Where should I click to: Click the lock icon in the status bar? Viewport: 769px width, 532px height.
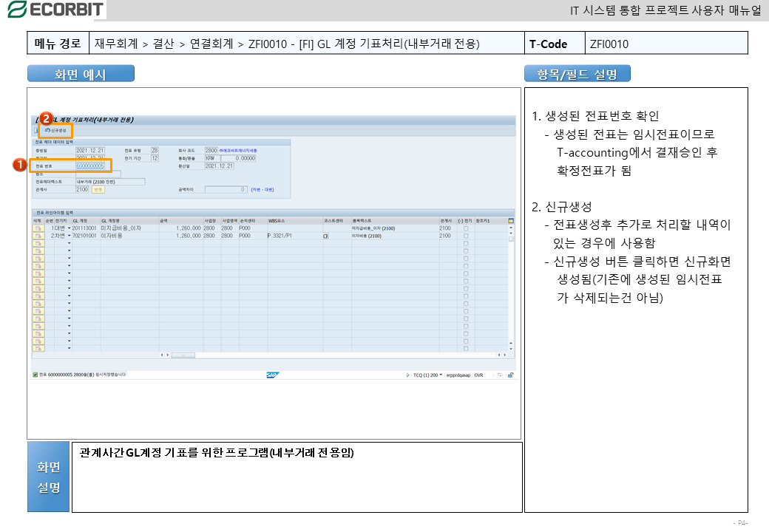(510, 375)
